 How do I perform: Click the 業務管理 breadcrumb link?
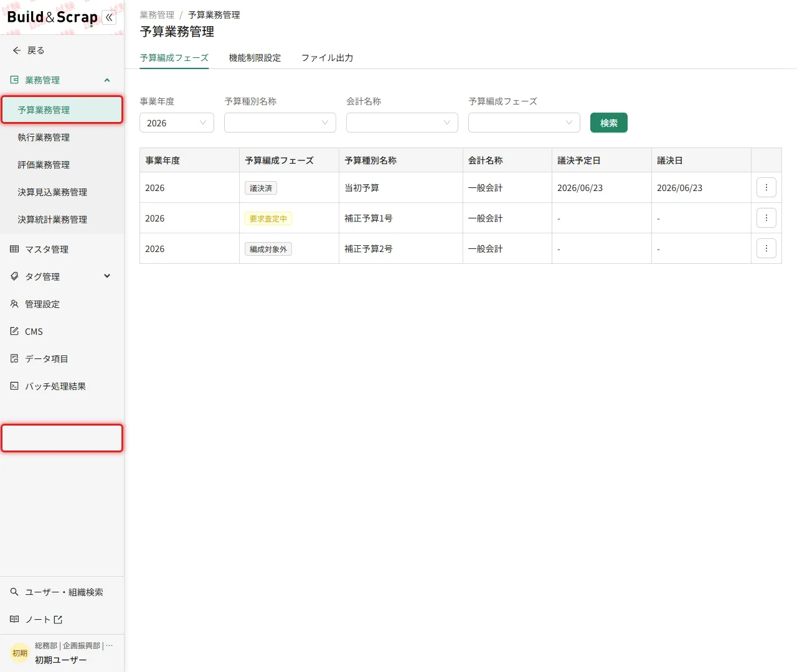point(157,15)
